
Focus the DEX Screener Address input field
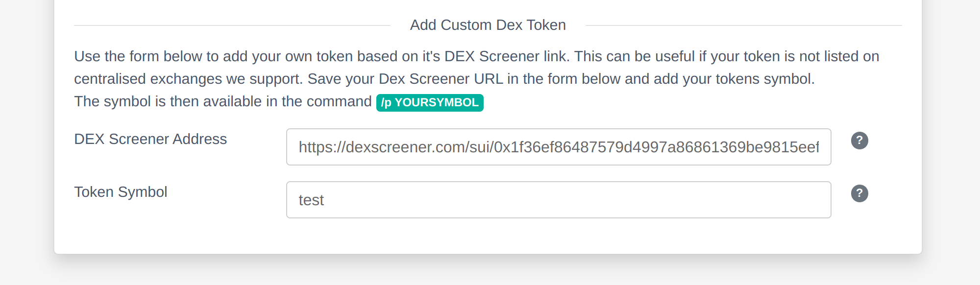coord(559,147)
